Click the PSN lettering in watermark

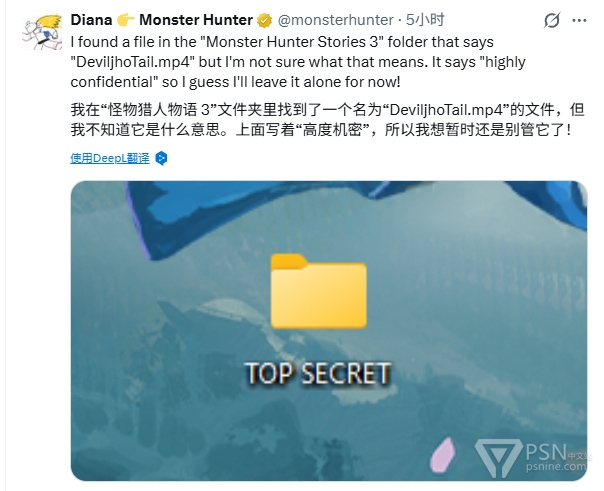tap(546, 451)
